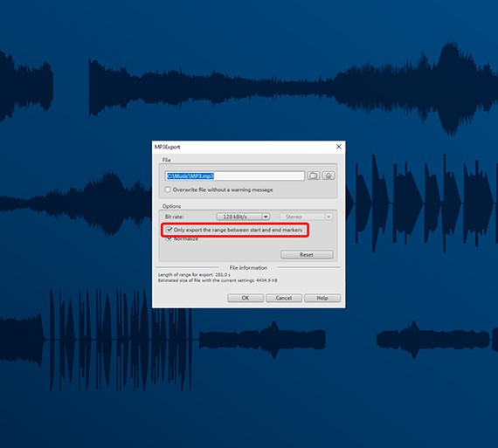Confirm export with the OK button
The height and width of the screenshot is (448, 498).
[x=246, y=298]
